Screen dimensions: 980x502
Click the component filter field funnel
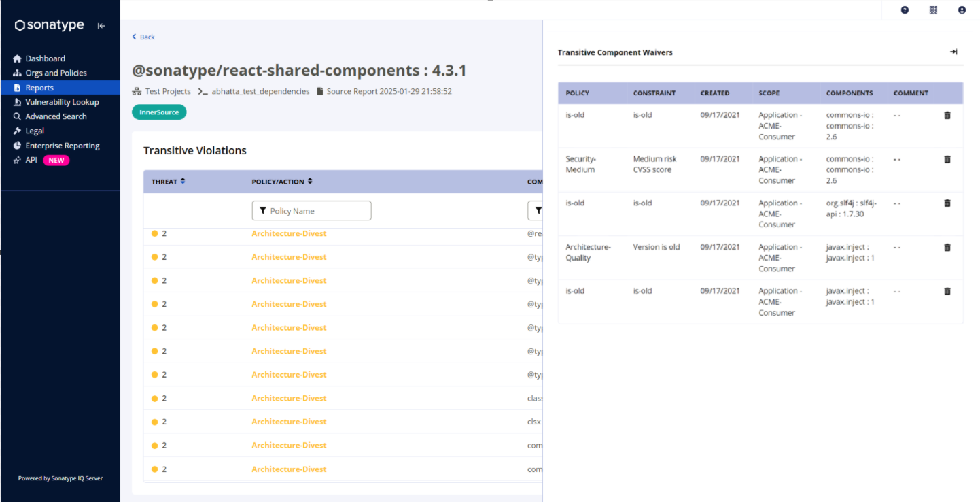click(538, 211)
